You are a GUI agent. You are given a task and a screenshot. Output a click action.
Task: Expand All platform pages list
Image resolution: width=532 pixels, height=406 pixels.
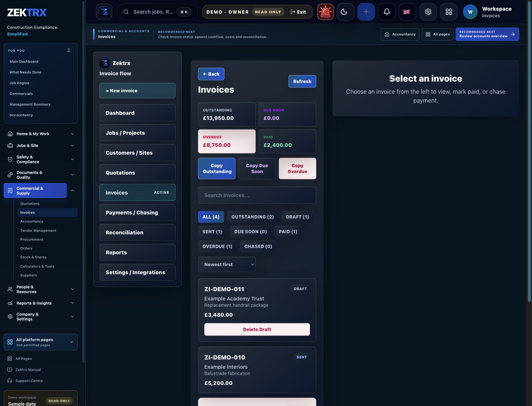pos(41,342)
